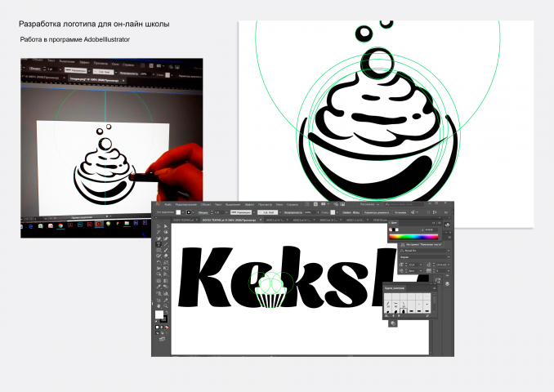Select the Lasso tool
Image resolution: width=554 pixels, height=392 pixels.
[166, 232]
